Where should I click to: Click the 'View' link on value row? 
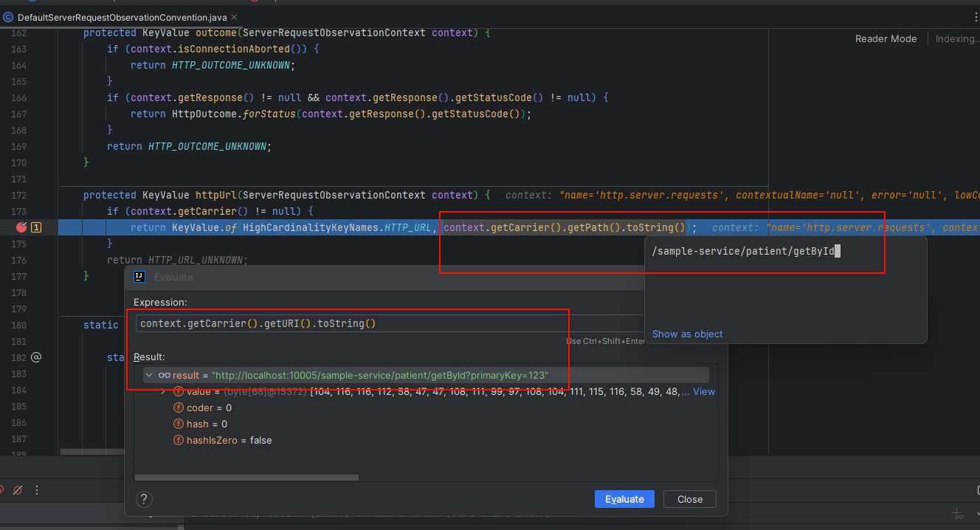tap(703, 391)
